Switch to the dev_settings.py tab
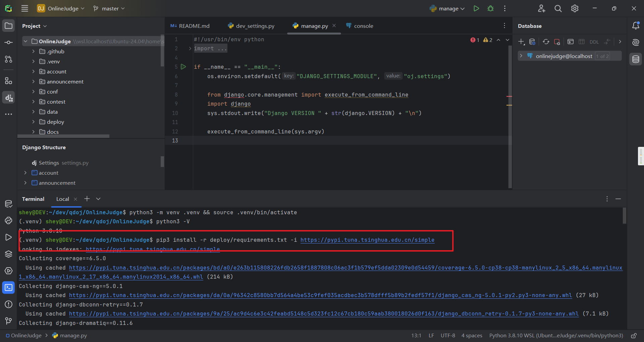Viewport: 644px width, 342px height. pyautogui.click(x=251, y=26)
